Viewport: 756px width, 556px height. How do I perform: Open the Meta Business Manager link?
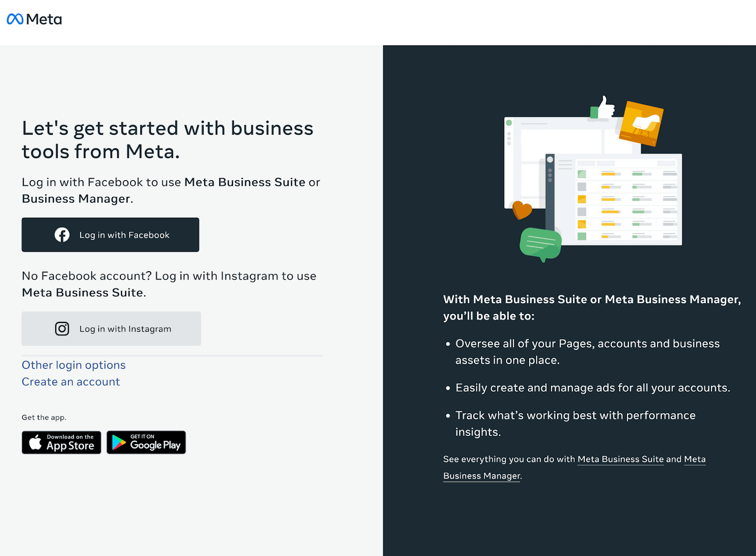[x=481, y=476]
